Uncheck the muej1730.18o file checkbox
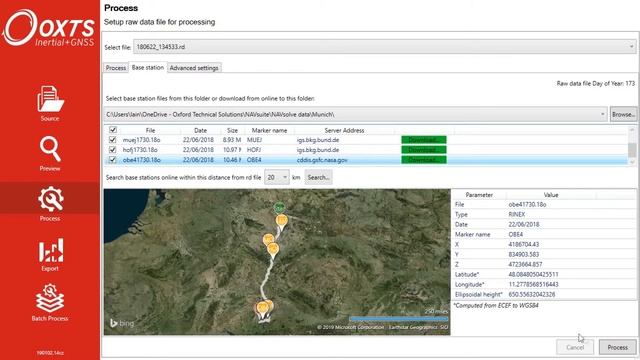The image size is (640, 360). click(x=113, y=140)
